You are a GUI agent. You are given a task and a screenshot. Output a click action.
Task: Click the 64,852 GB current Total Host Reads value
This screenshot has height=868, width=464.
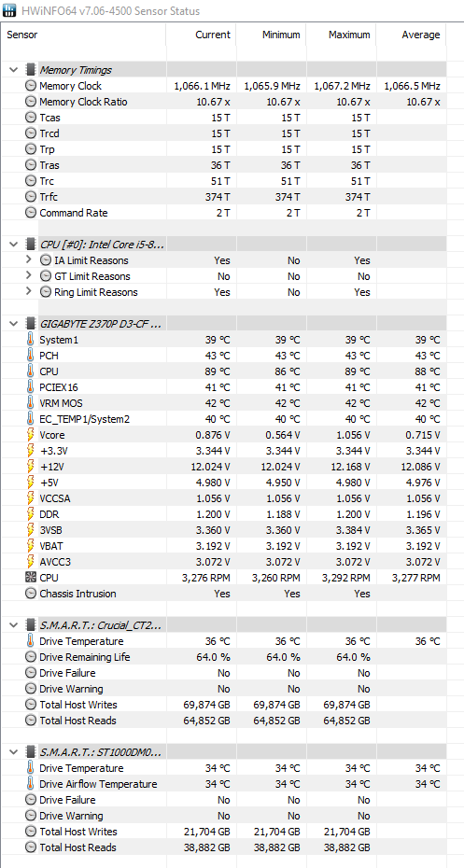(206, 721)
